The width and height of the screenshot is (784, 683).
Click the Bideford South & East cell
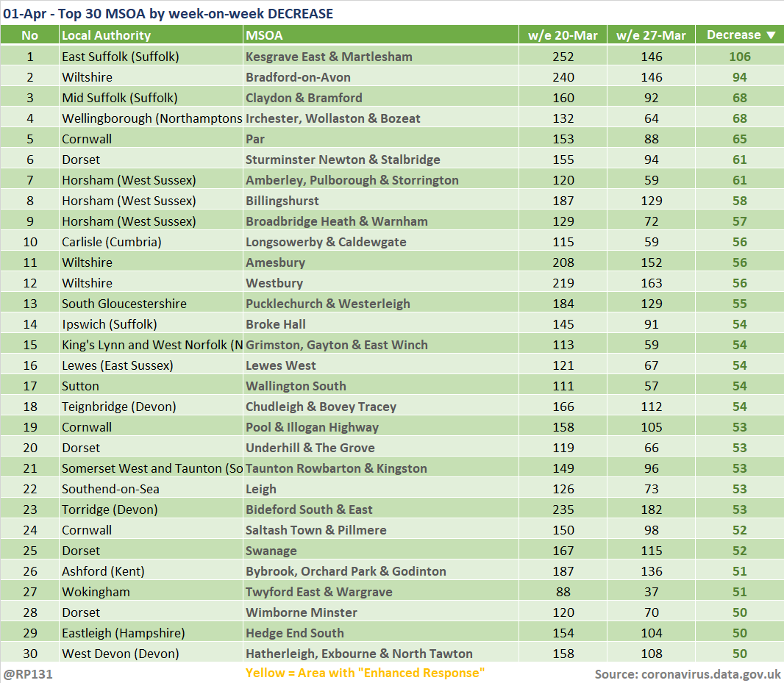309,509
